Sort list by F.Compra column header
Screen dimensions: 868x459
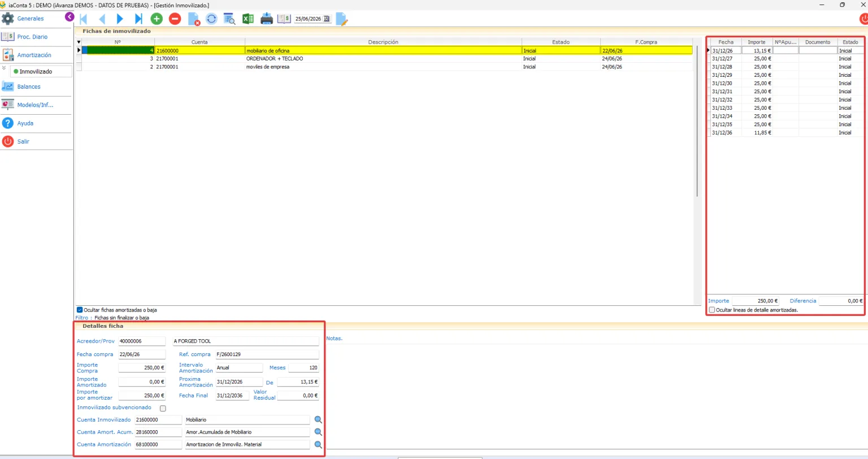(646, 42)
